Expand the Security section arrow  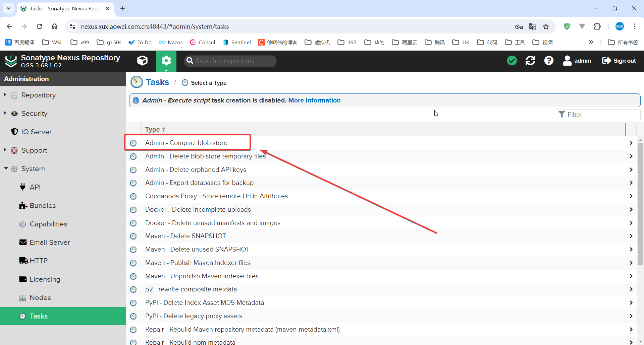coord(5,113)
